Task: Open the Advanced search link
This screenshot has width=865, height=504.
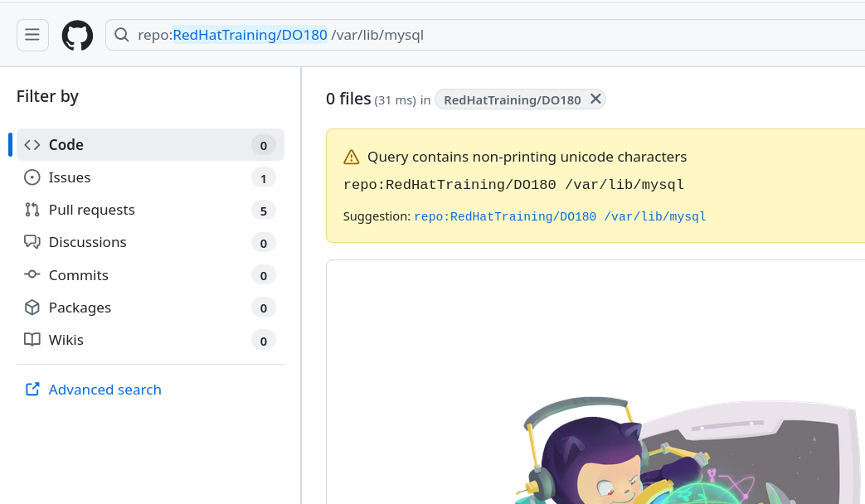Action: point(104,390)
